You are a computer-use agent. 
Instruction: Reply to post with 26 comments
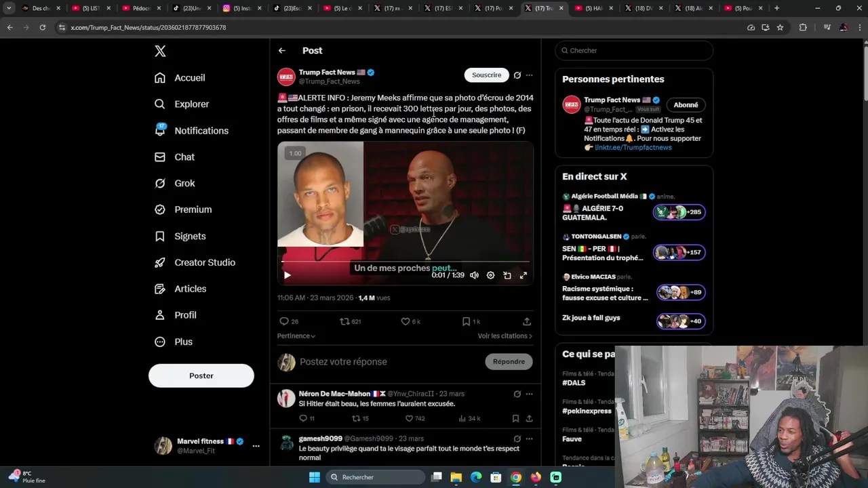(x=289, y=321)
